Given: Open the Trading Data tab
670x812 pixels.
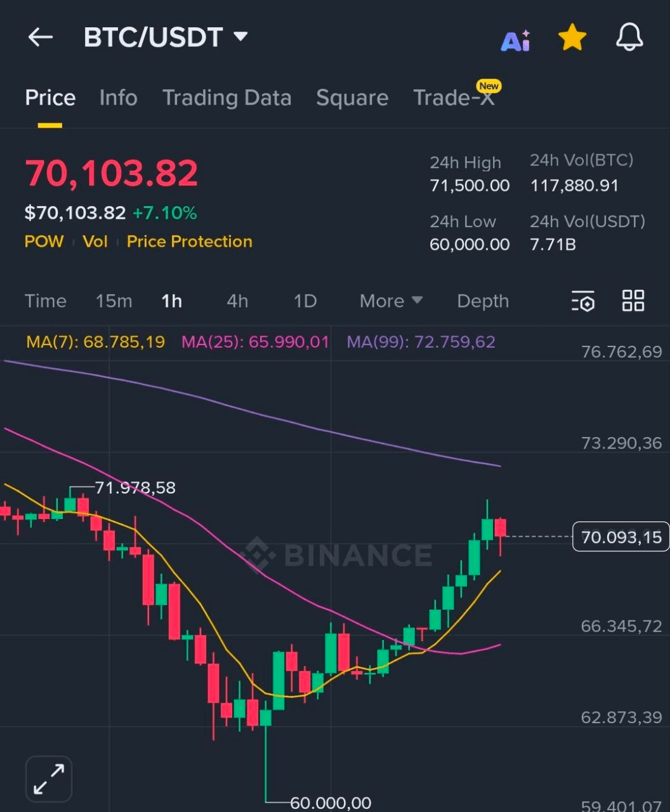Looking at the screenshot, I should tap(227, 98).
